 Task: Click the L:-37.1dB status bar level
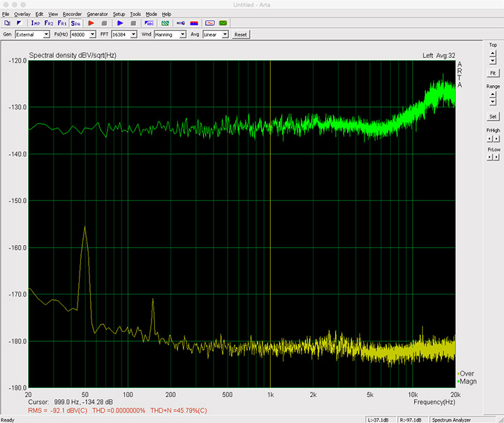(380, 420)
